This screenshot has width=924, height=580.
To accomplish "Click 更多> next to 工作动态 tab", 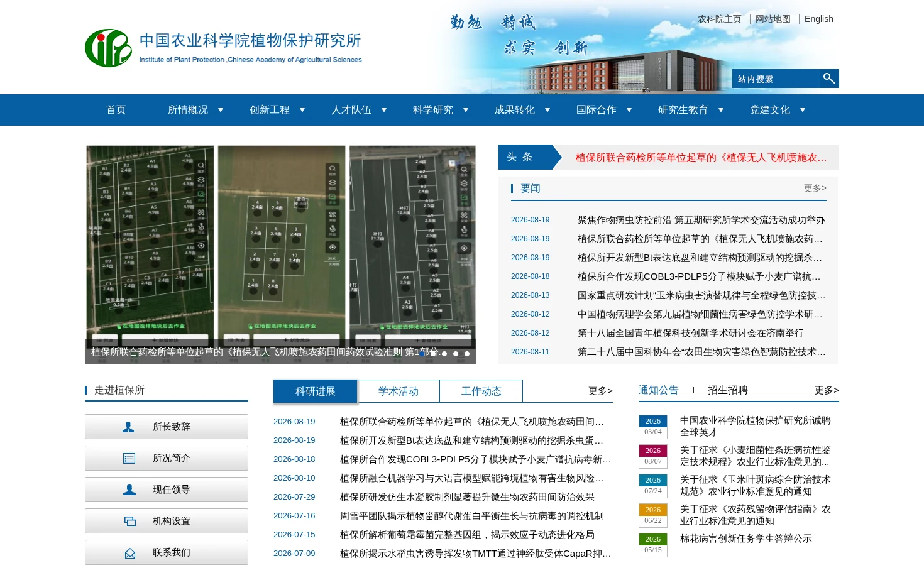I will click(x=600, y=391).
